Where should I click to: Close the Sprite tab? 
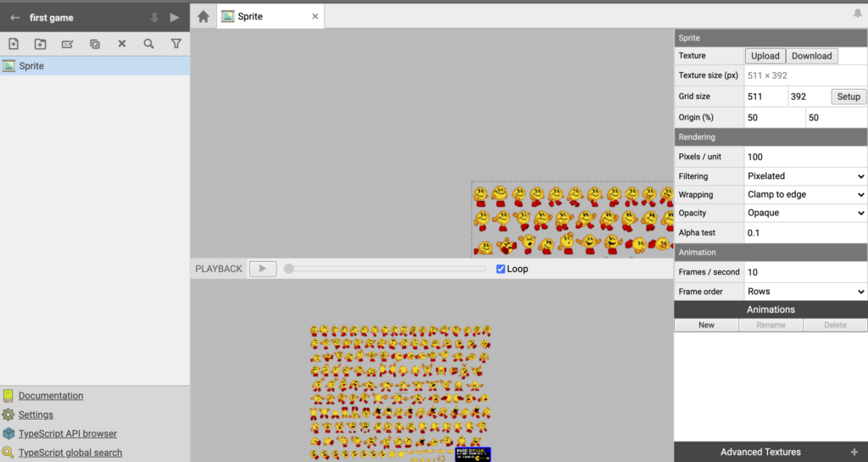pos(315,17)
